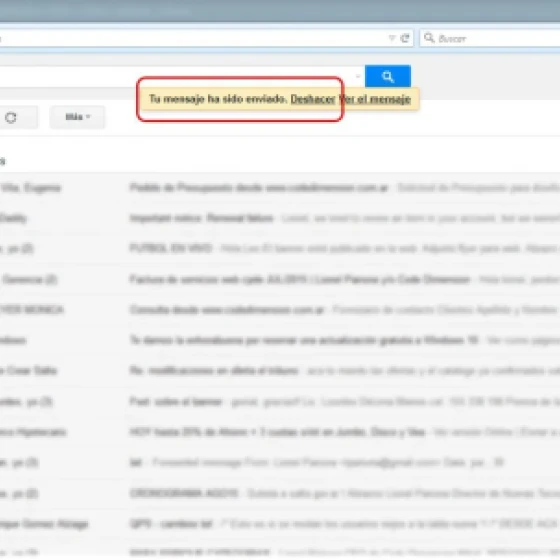Open the Fwd: sobre el banner email
Screen dimensions: 560x560
click(x=280, y=401)
